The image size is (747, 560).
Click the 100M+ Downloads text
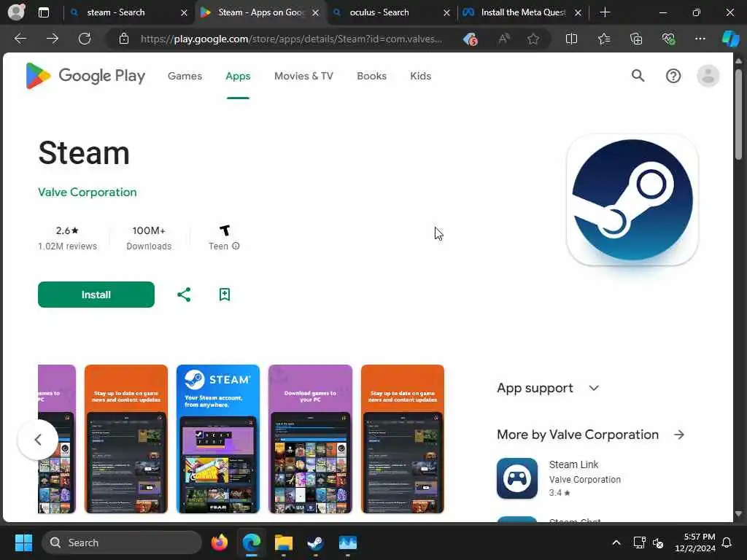tap(149, 238)
